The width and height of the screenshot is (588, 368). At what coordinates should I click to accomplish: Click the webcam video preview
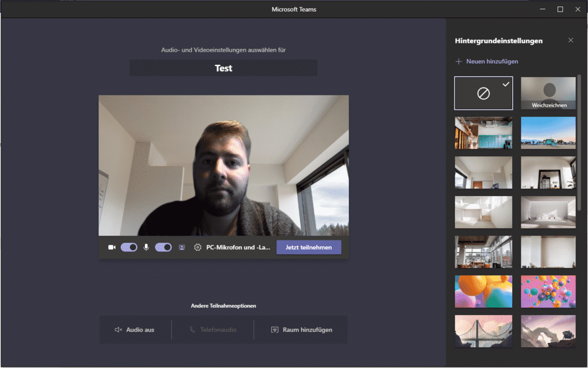click(x=224, y=166)
